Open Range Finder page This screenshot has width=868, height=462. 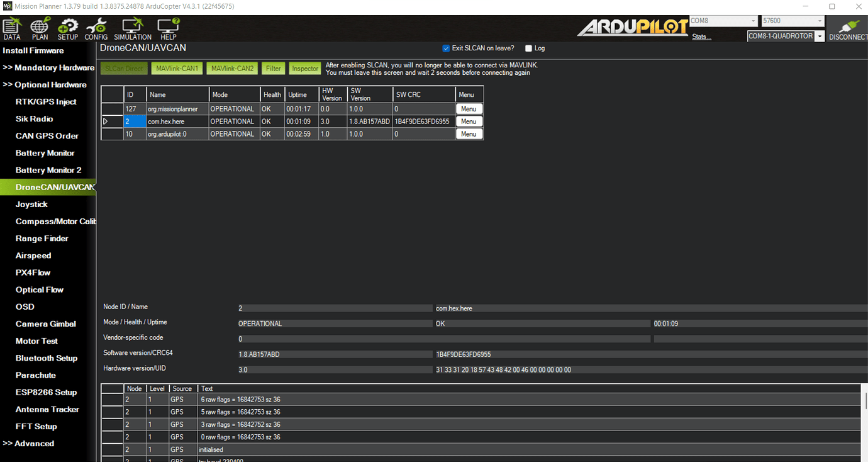point(42,239)
